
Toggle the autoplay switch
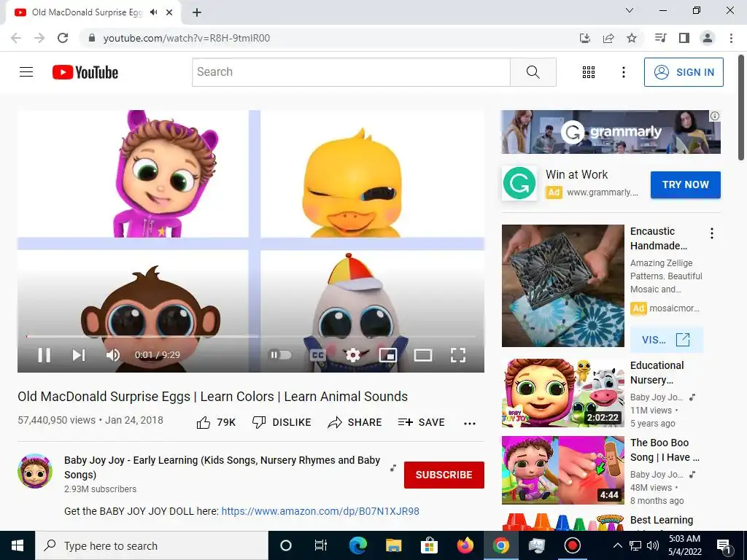pyautogui.click(x=281, y=355)
